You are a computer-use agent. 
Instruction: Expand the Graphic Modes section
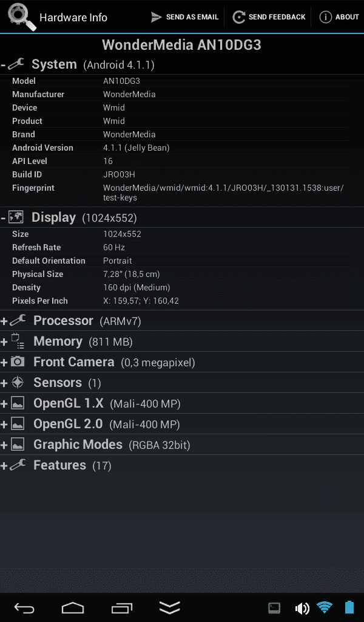point(182,444)
